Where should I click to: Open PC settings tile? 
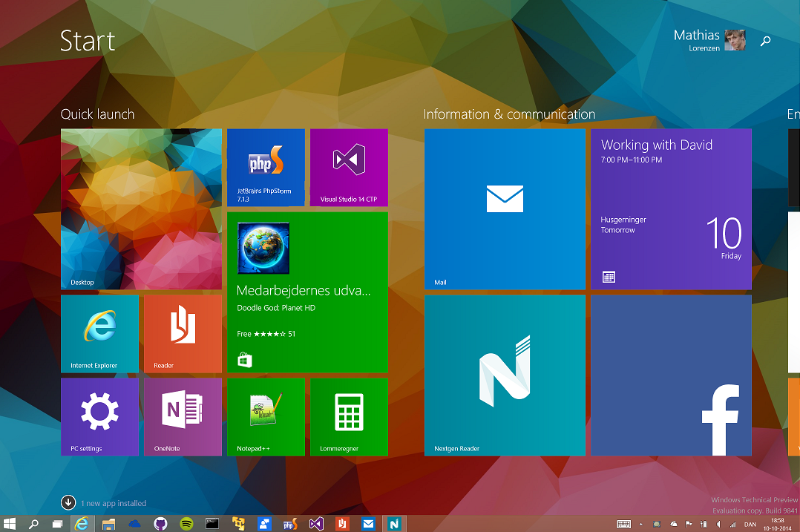(99, 416)
